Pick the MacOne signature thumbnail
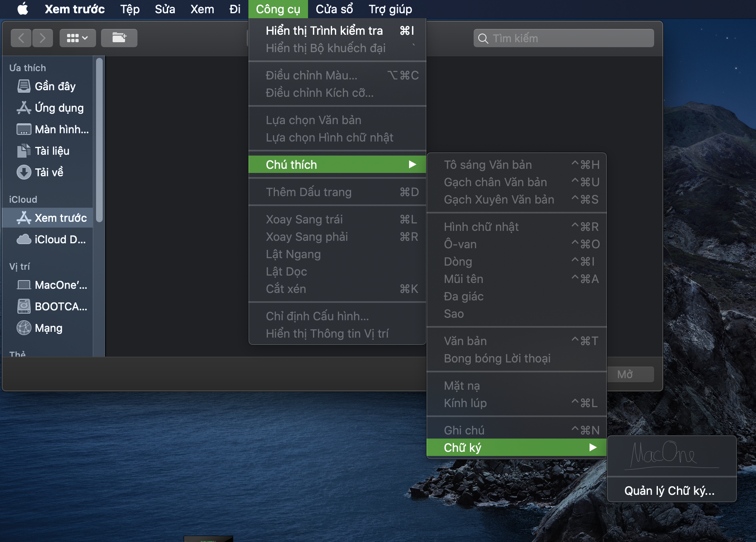This screenshot has width=756, height=542. [672, 456]
